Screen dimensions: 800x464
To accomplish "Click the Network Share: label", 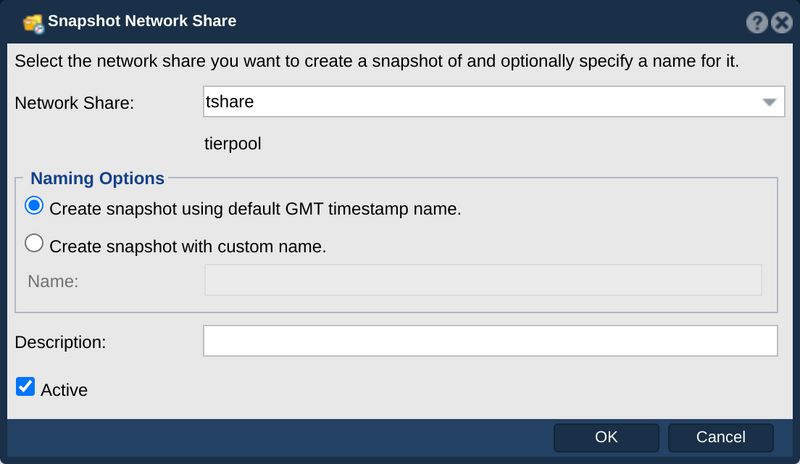I will tap(74, 103).
